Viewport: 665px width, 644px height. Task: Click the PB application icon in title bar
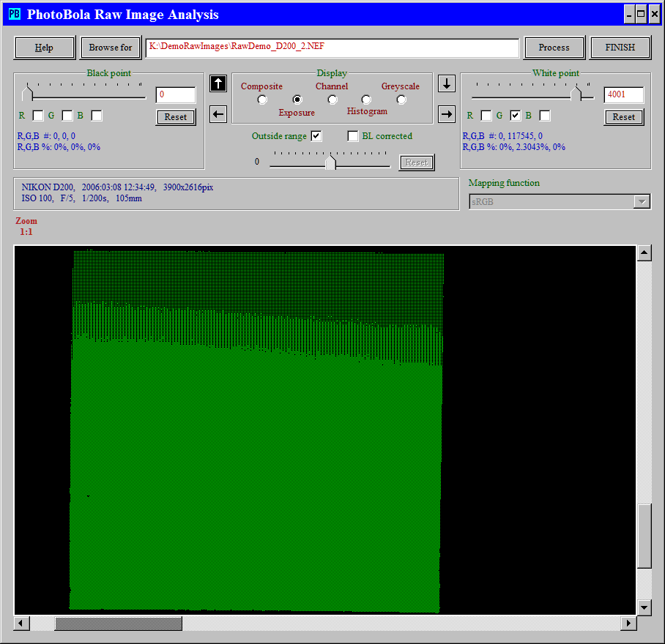(14, 14)
